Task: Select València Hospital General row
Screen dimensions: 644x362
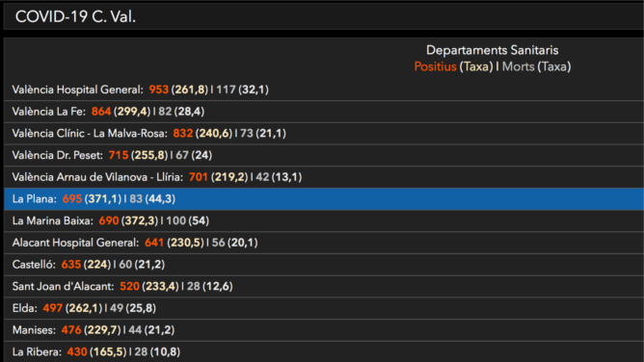Action: (x=324, y=90)
